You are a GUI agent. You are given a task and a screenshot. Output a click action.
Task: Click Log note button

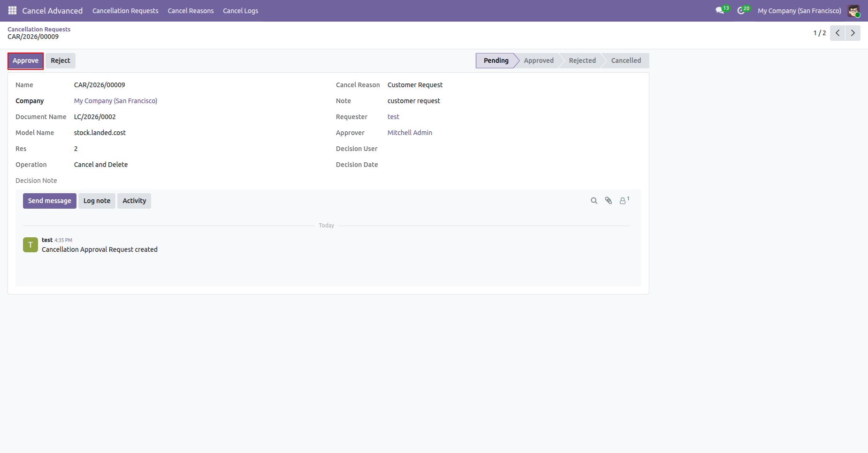97,201
